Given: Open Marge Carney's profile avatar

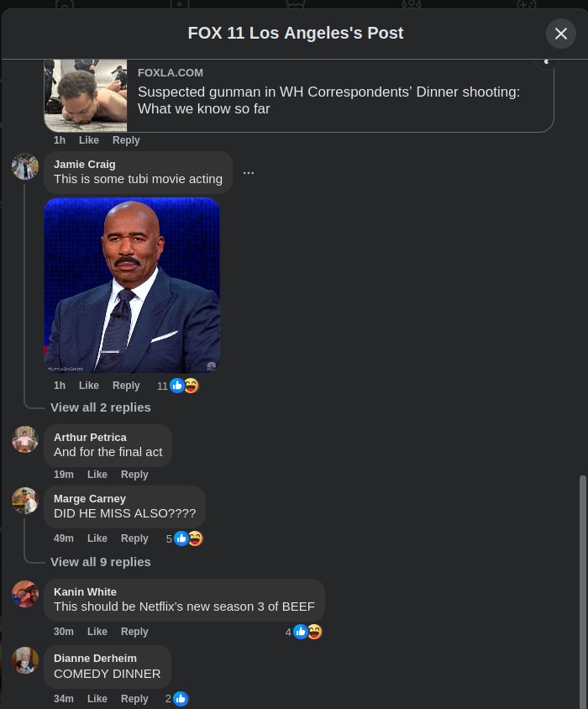Looking at the screenshot, I should (x=25, y=501).
